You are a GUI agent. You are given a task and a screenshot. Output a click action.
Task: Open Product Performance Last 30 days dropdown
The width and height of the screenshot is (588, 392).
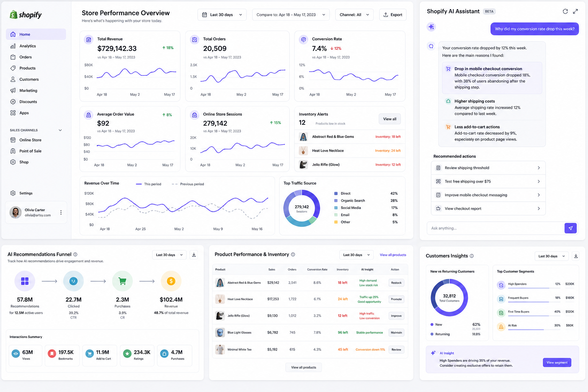click(x=356, y=255)
